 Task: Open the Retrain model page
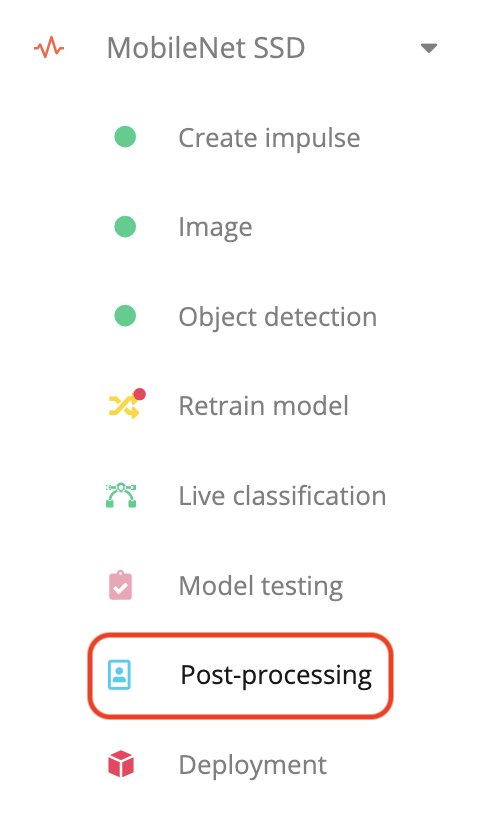pyautogui.click(x=264, y=406)
